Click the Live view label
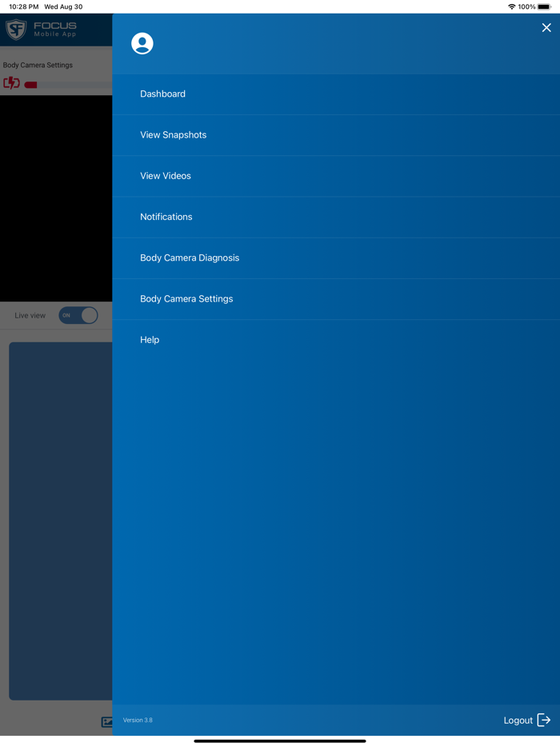560x747 pixels. click(x=30, y=315)
